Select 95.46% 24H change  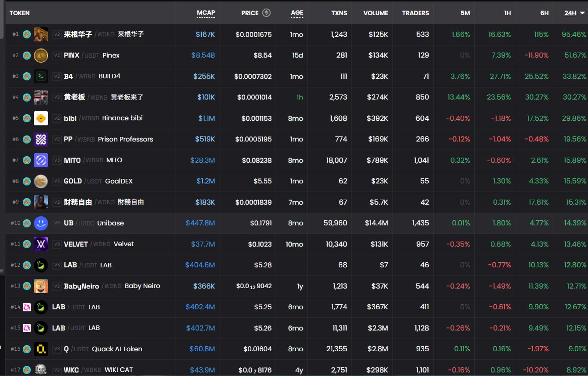tap(574, 34)
